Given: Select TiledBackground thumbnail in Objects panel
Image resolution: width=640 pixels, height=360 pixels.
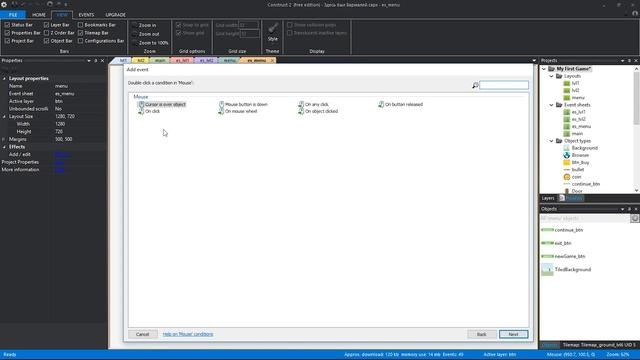Looking at the screenshot, I should (x=547, y=269).
